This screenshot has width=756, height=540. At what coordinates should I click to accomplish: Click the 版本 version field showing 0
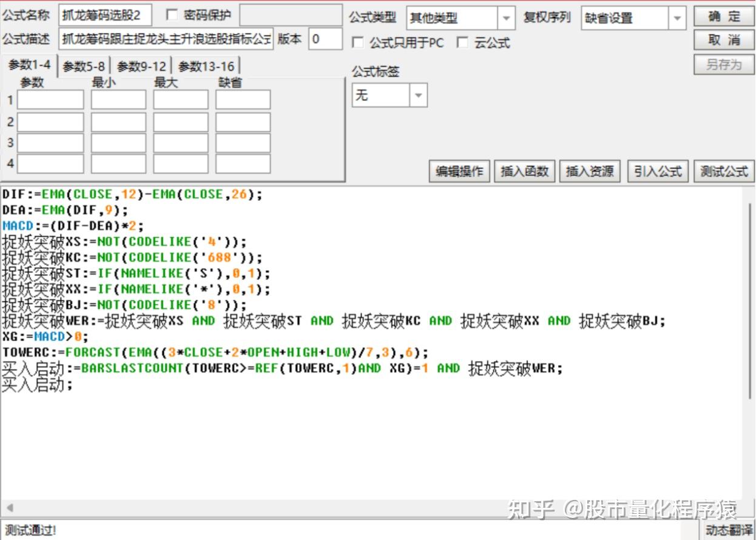coord(325,39)
